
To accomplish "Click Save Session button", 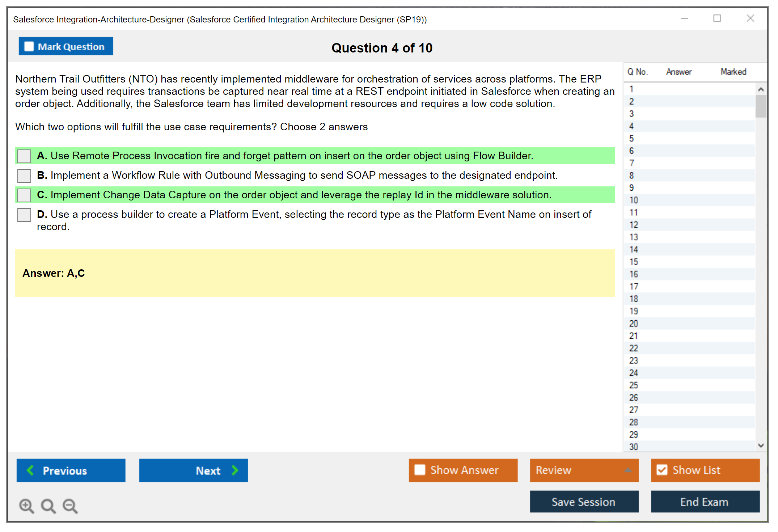I will coord(584,502).
